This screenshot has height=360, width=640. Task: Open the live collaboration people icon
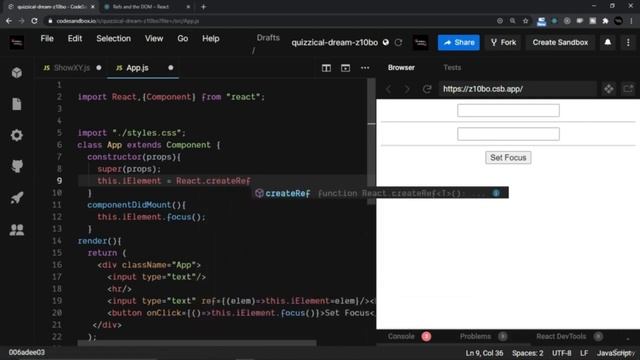point(17,230)
